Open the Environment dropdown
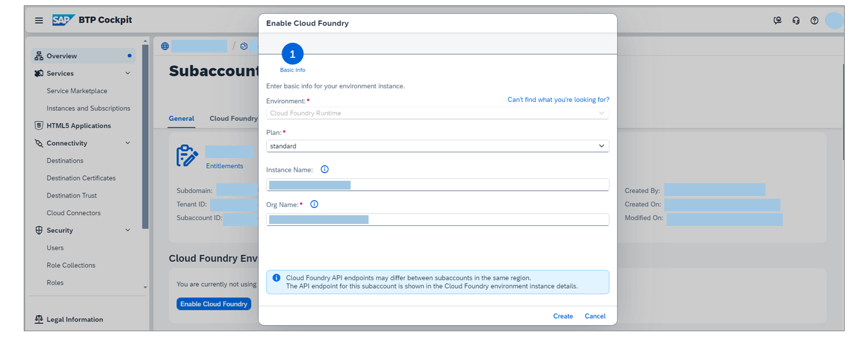The image size is (868, 337). [437, 113]
